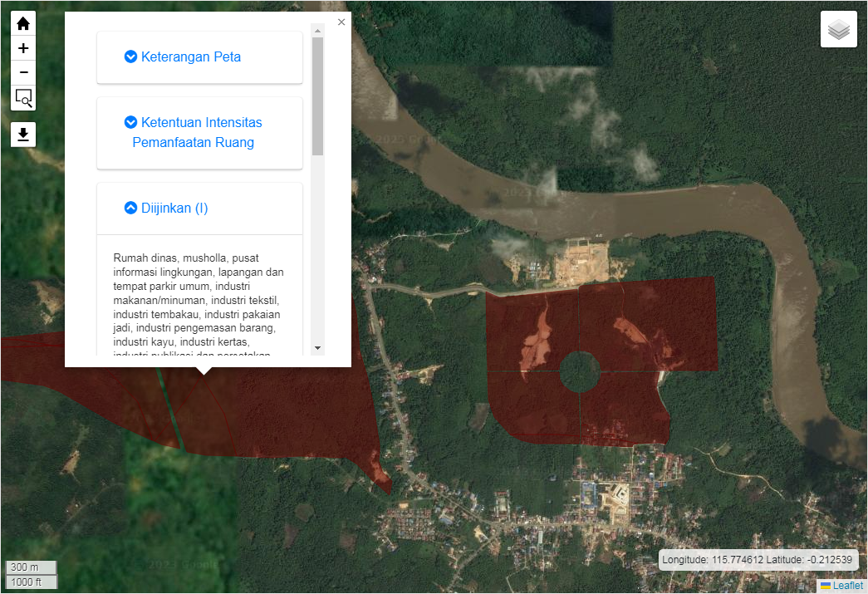
Task: Click the download map icon
Action: 23,134
